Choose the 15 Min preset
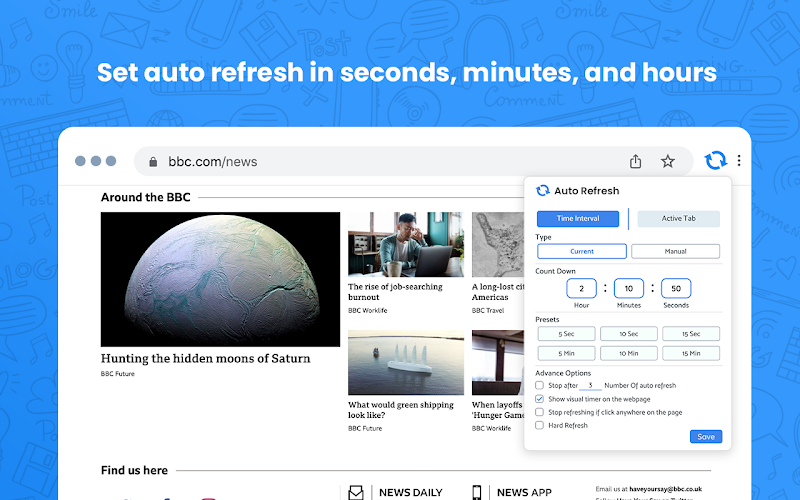Image resolution: width=800 pixels, height=500 pixels. [x=691, y=353]
